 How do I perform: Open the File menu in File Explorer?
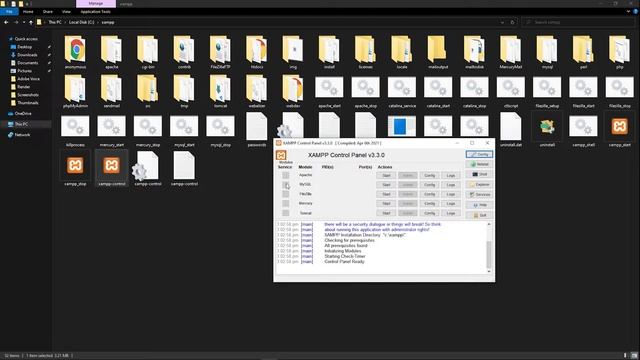click(9, 12)
